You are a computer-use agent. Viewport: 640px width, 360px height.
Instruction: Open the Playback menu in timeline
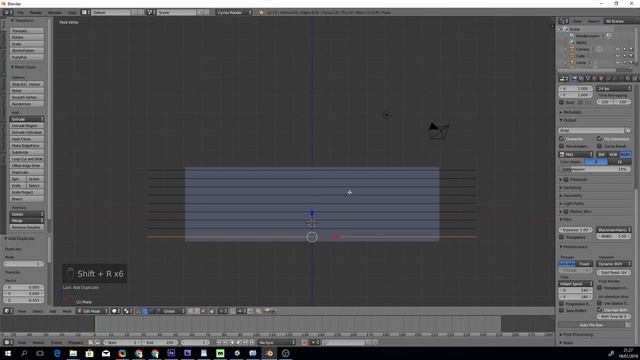(76, 342)
